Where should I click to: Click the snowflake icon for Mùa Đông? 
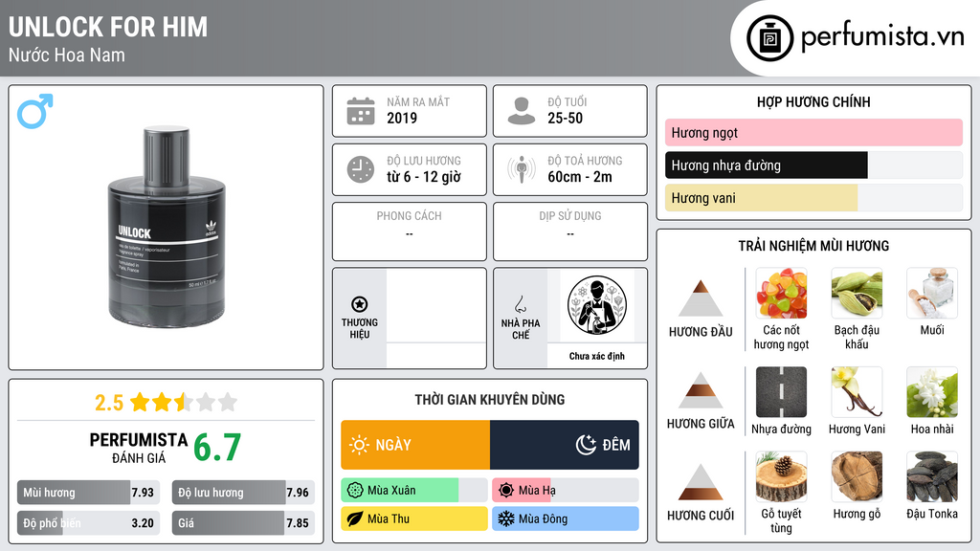tap(506, 519)
